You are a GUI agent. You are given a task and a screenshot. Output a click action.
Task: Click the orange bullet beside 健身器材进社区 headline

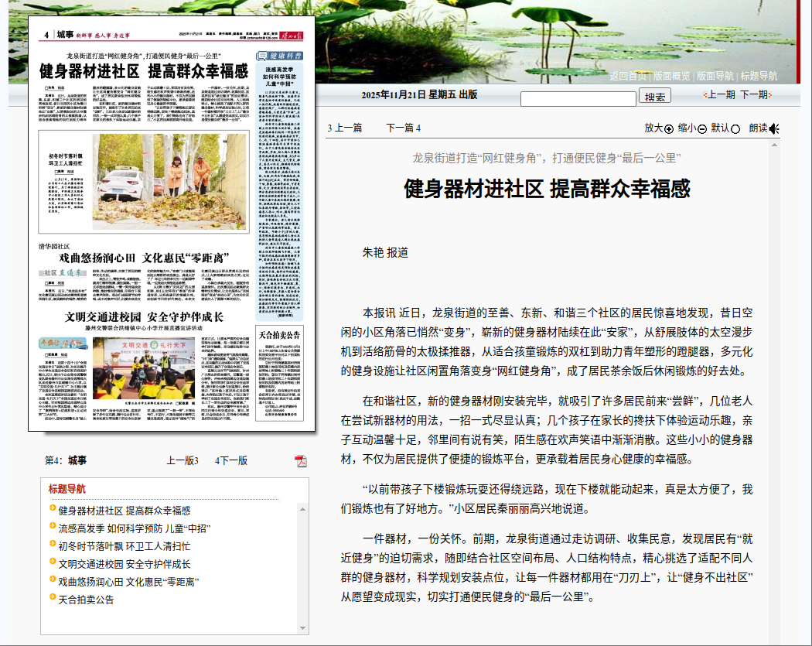[x=53, y=509]
